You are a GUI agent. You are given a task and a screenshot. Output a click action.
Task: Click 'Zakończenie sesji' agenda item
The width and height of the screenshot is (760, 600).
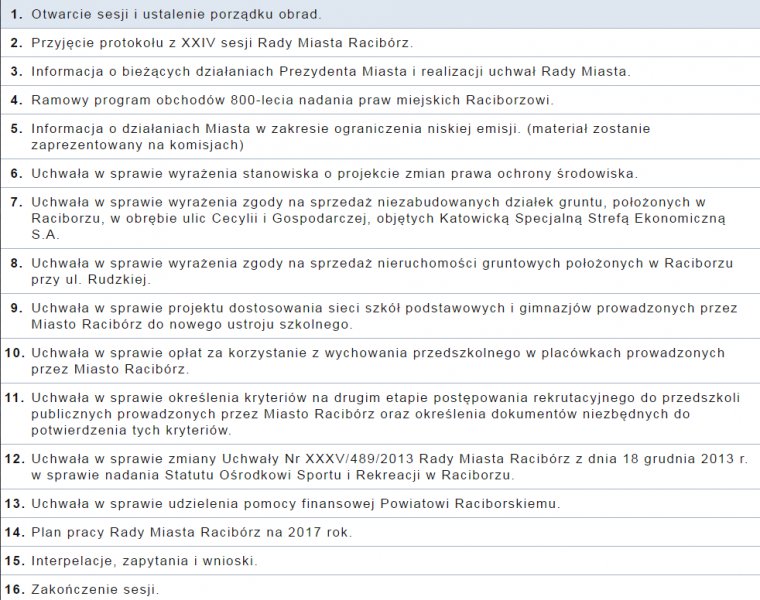click(380, 588)
